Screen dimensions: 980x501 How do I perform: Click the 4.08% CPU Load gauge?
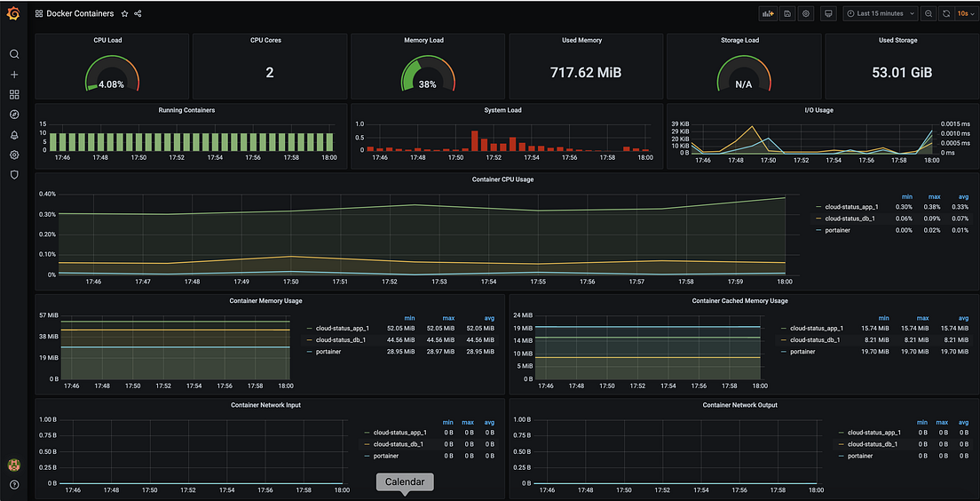pos(112,74)
